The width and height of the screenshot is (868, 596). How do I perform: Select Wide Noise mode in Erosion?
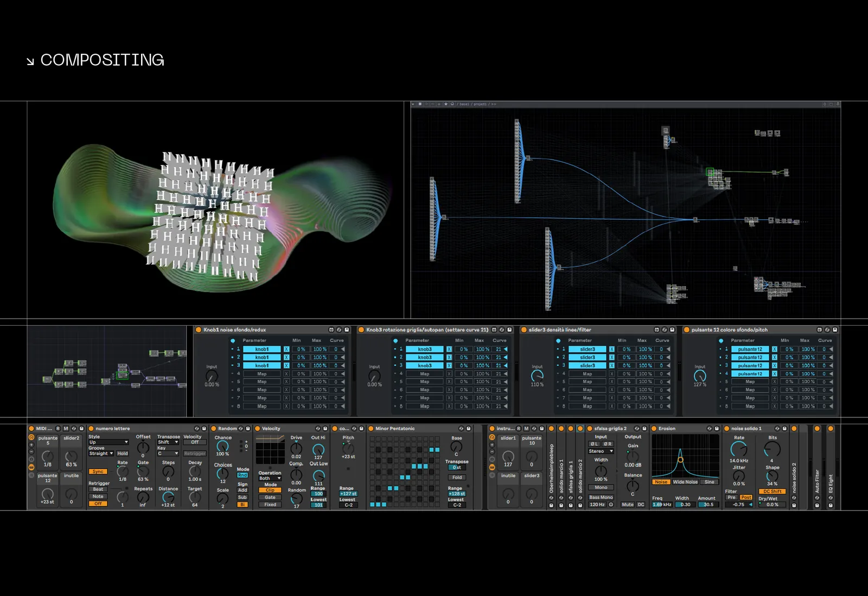coord(685,482)
